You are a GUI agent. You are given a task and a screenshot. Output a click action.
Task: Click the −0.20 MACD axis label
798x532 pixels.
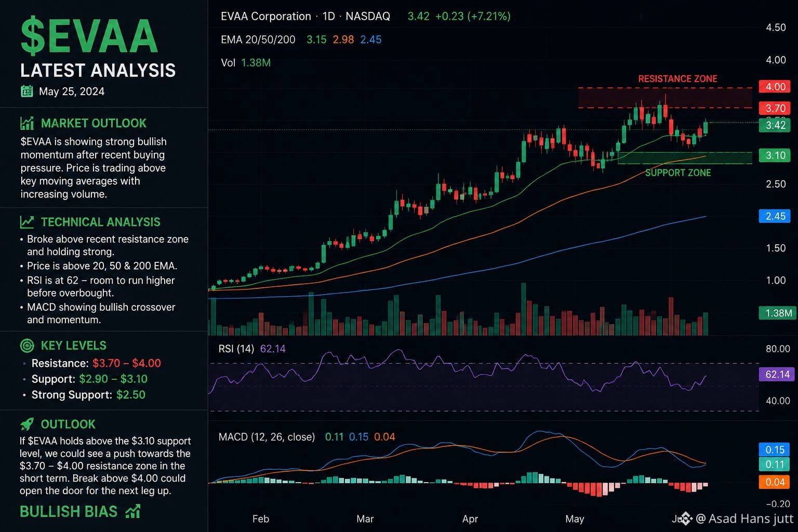[778, 504]
